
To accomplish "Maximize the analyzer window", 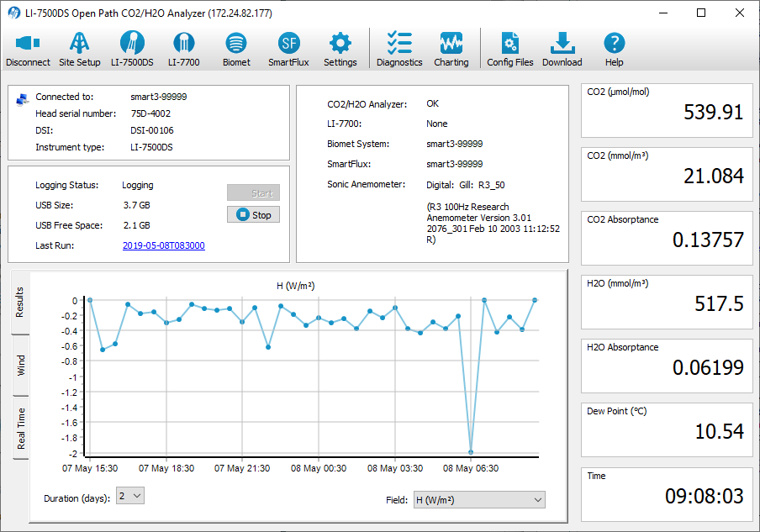I will point(701,13).
